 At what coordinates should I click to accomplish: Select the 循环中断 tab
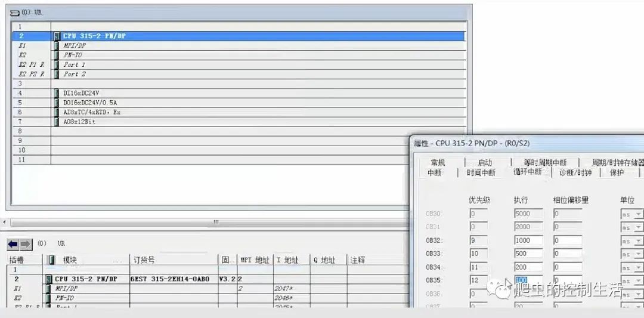pos(528,172)
